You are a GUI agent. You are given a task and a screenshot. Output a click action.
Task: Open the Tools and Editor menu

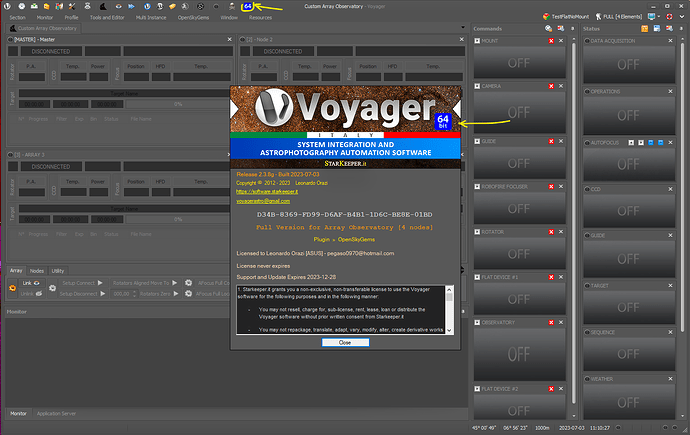coord(107,18)
